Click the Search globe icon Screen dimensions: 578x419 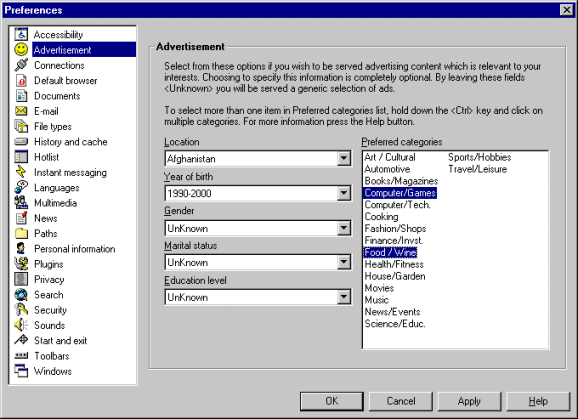point(21,294)
